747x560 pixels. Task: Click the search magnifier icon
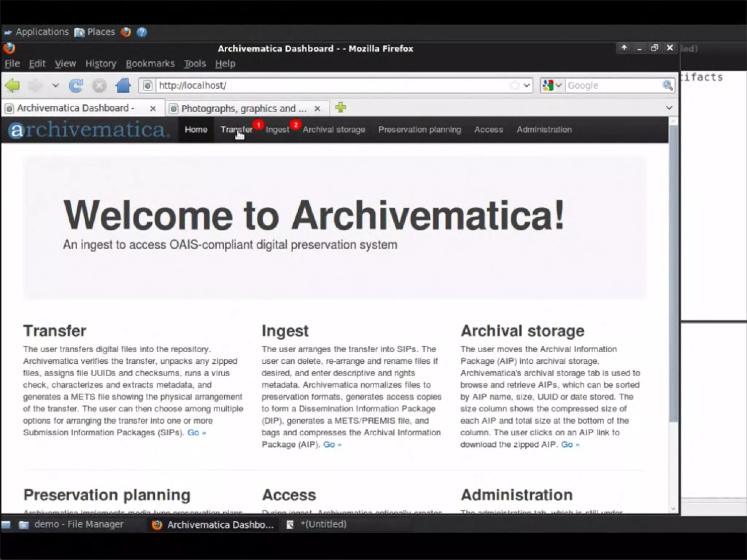667,86
